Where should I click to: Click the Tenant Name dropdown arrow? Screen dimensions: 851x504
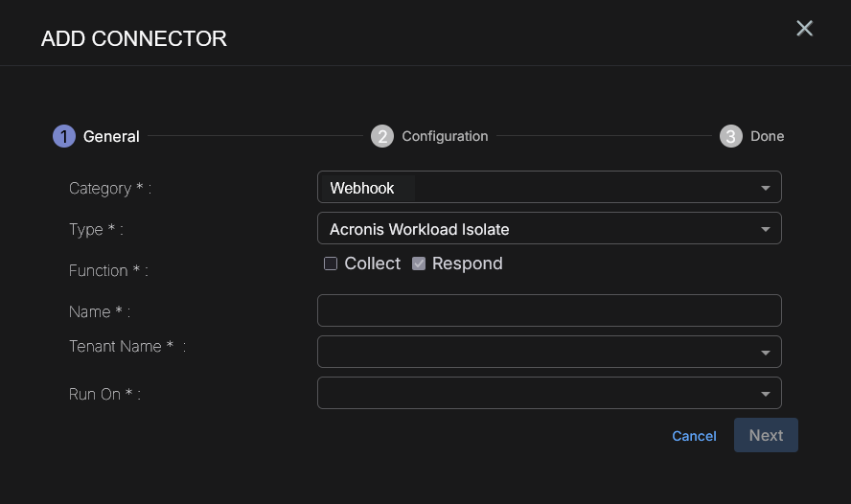(766, 353)
